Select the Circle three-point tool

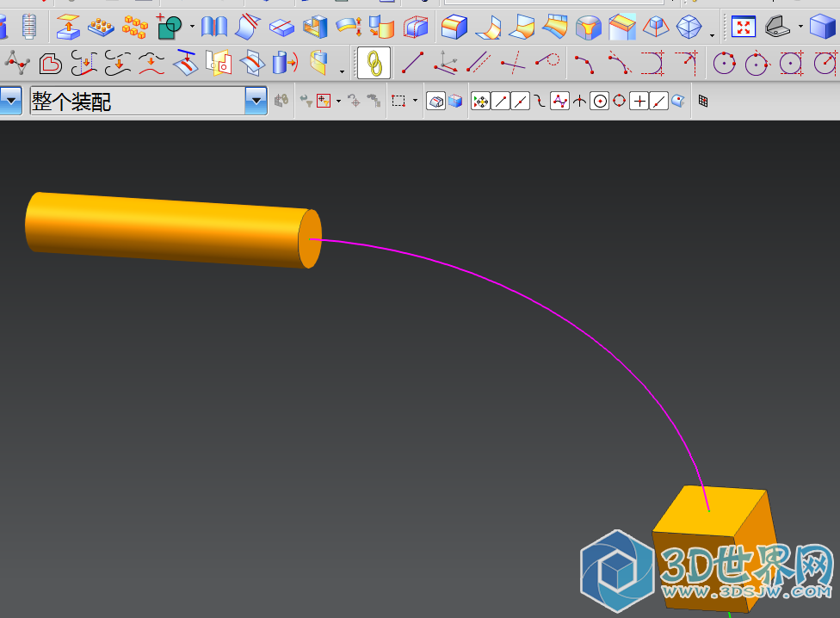point(725,63)
